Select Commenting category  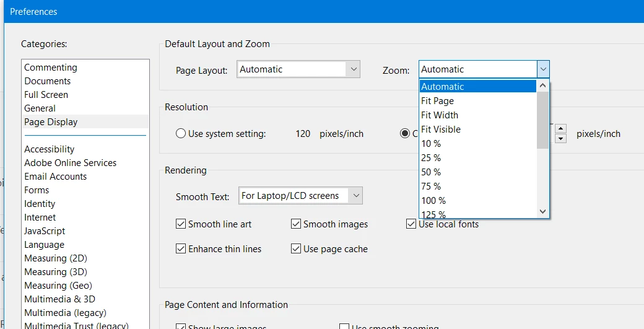[51, 68]
